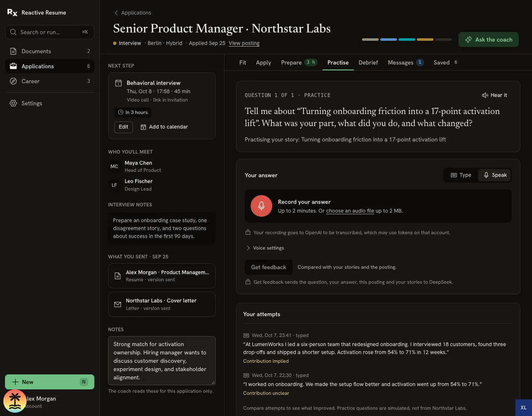This screenshot has width=532, height=416.
Task: Click the plus icon on New
Action: click(x=15, y=382)
